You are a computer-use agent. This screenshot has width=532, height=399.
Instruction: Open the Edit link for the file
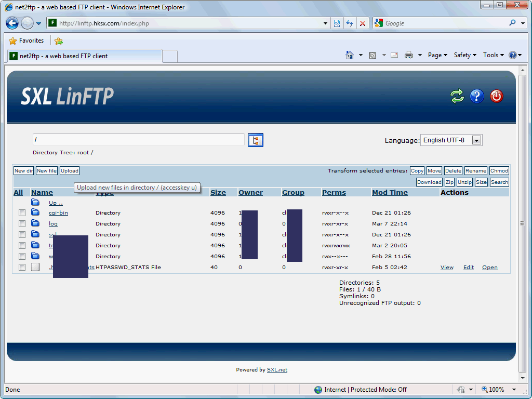click(469, 268)
